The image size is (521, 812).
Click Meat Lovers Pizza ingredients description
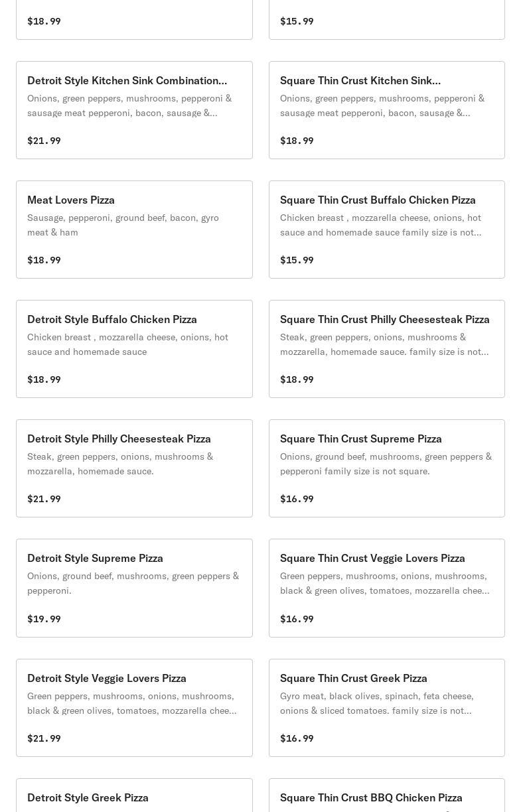(123, 225)
